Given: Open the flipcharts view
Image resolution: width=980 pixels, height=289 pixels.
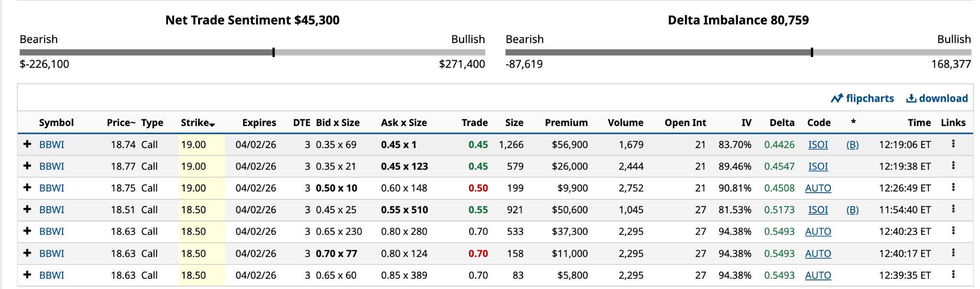Looking at the screenshot, I should [x=862, y=98].
